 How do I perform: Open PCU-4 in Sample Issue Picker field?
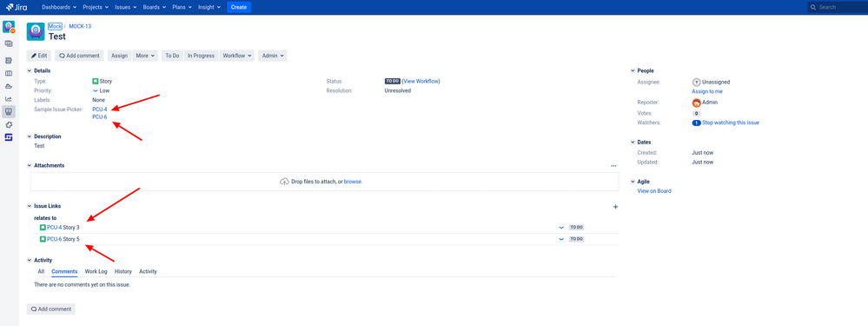tap(100, 110)
